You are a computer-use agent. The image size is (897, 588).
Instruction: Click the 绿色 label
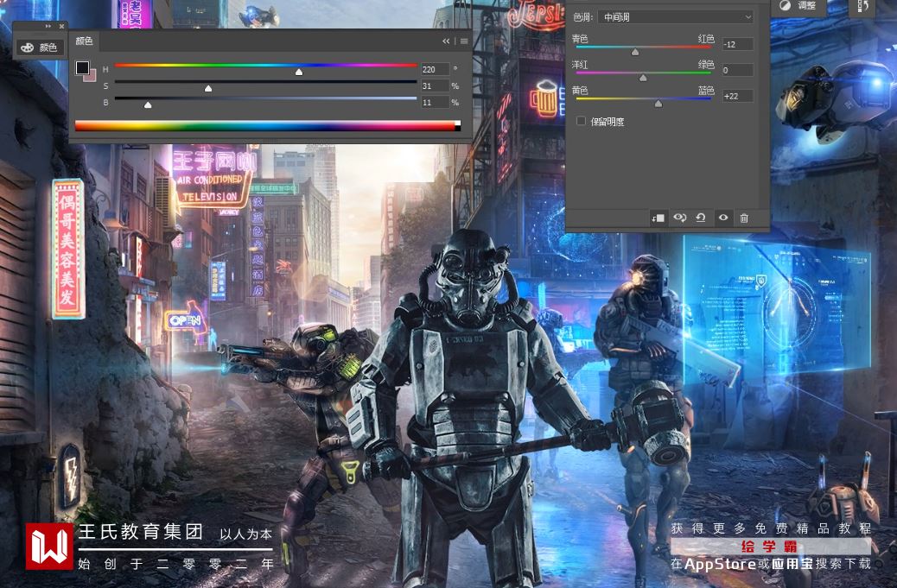point(706,64)
